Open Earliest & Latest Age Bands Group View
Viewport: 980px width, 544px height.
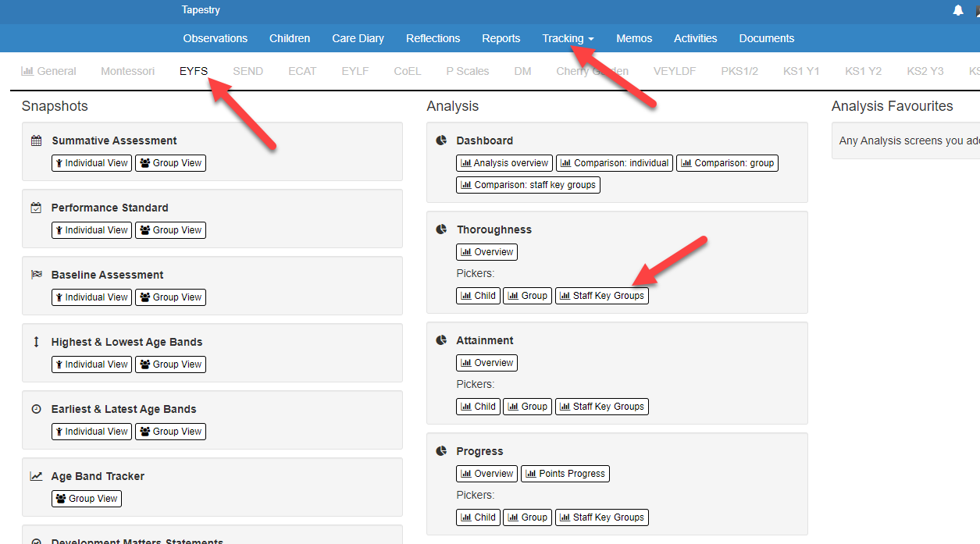pos(170,432)
